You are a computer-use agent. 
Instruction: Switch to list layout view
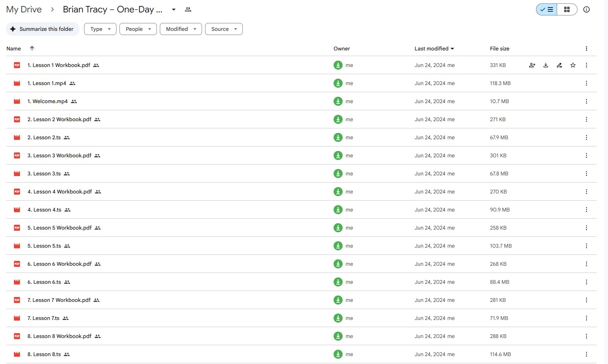(x=547, y=9)
